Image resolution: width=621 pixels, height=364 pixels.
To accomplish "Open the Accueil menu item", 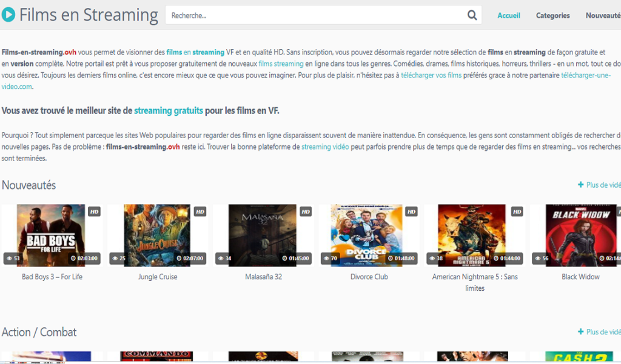I will [x=509, y=15].
